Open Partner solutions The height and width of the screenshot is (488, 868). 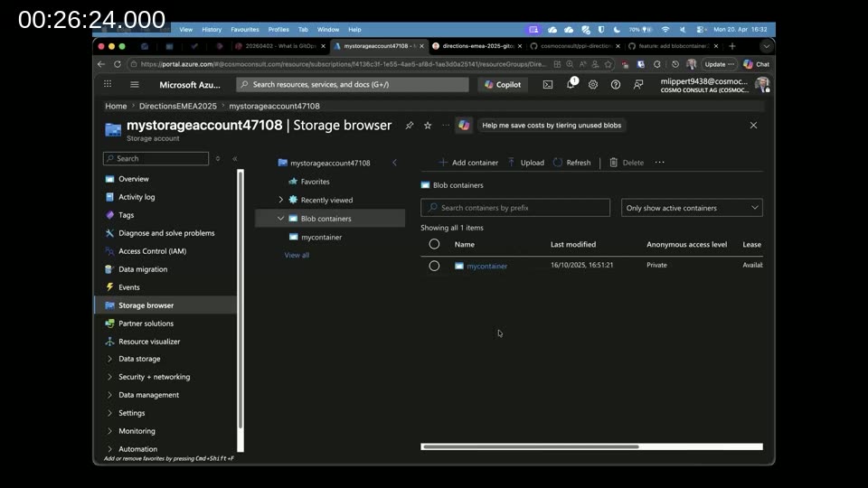tap(146, 324)
